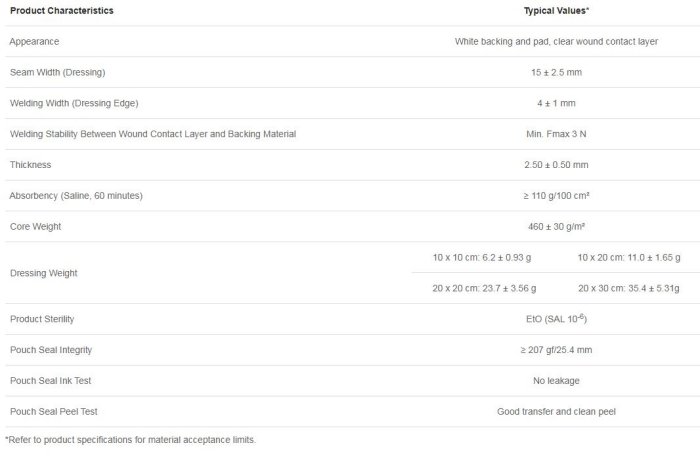This screenshot has height=462, width=700.
Task: Click the ≥ 207 gf/25.4 mm value
Action: (555, 350)
